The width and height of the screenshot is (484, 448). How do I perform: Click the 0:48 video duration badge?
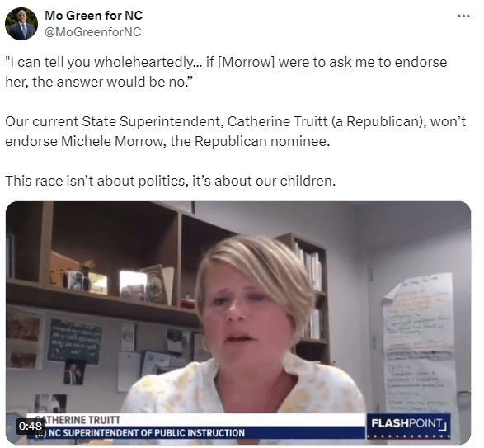click(30, 426)
